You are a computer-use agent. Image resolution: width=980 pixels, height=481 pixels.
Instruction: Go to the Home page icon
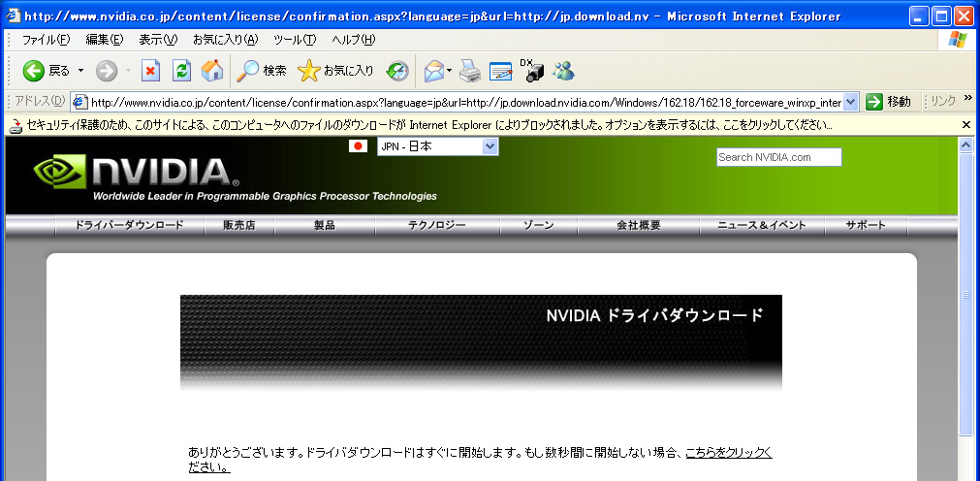[x=212, y=72]
